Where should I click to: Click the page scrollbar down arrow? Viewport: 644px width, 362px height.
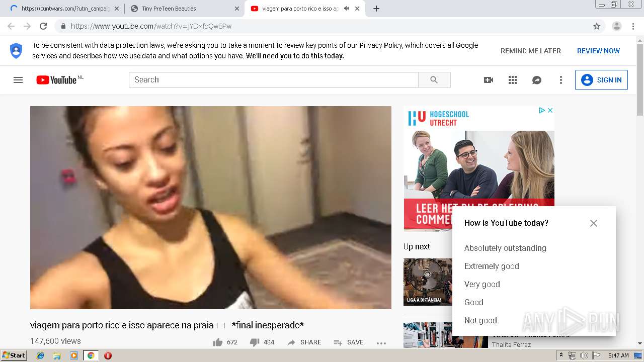[x=639, y=343]
